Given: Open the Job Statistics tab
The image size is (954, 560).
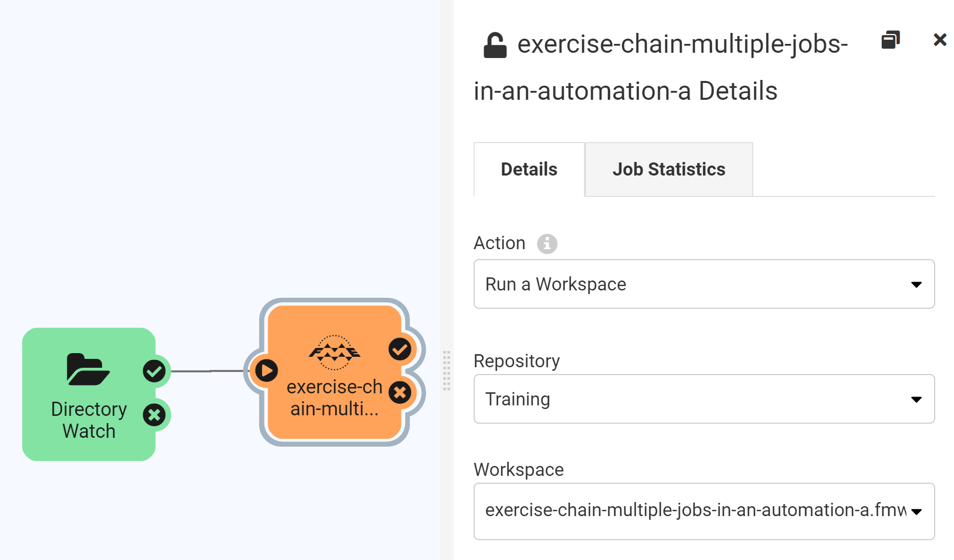Looking at the screenshot, I should coord(669,169).
